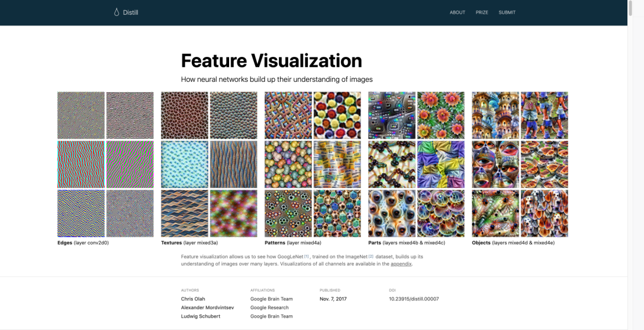Open citation [1] next to GoogLeNet
644x330 pixels.
point(307,256)
